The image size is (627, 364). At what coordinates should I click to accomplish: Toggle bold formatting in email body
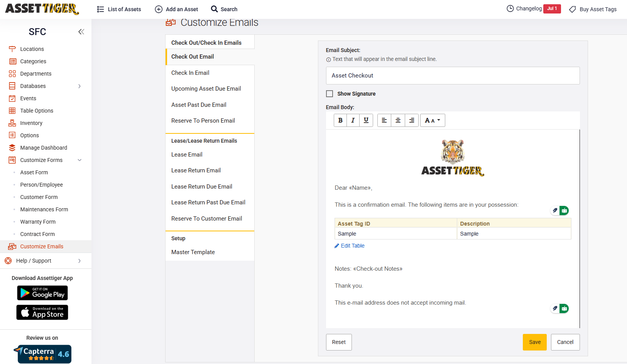click(x=340, y=120)
